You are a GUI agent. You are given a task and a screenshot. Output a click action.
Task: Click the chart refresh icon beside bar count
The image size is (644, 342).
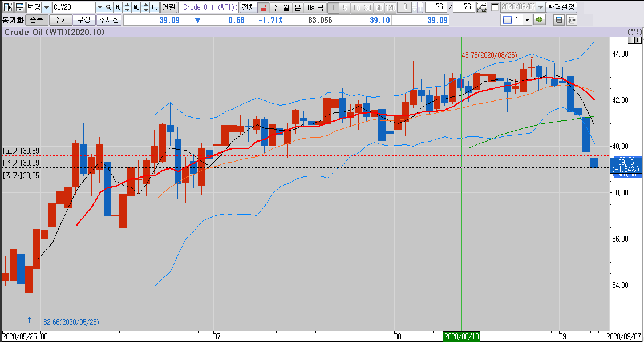(x=482, y=7)
